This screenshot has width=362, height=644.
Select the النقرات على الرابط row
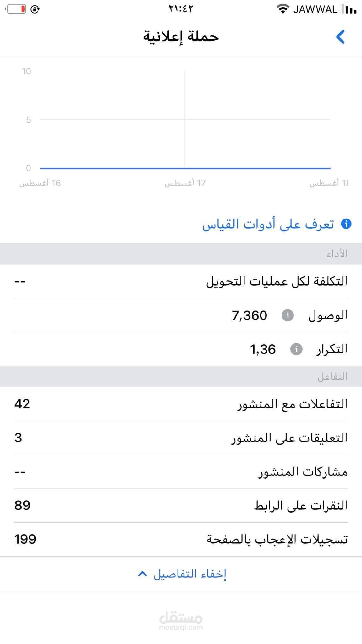[x=181, y=506]
